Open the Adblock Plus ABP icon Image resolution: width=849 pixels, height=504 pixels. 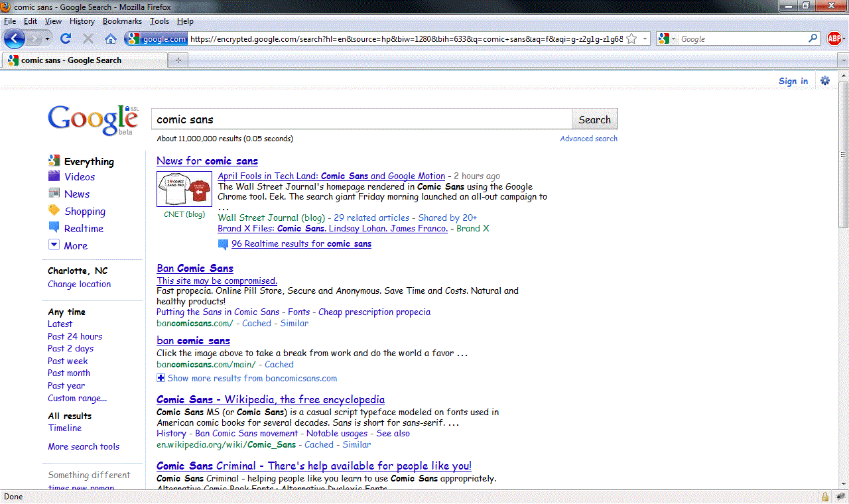tap(834, 39)
